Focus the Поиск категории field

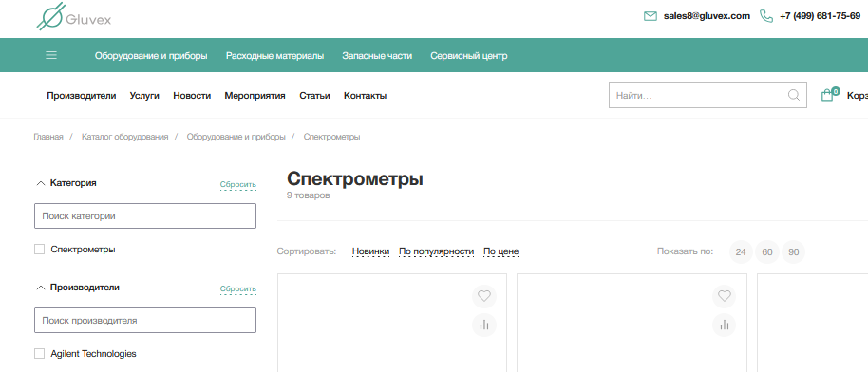coord(145,216)
